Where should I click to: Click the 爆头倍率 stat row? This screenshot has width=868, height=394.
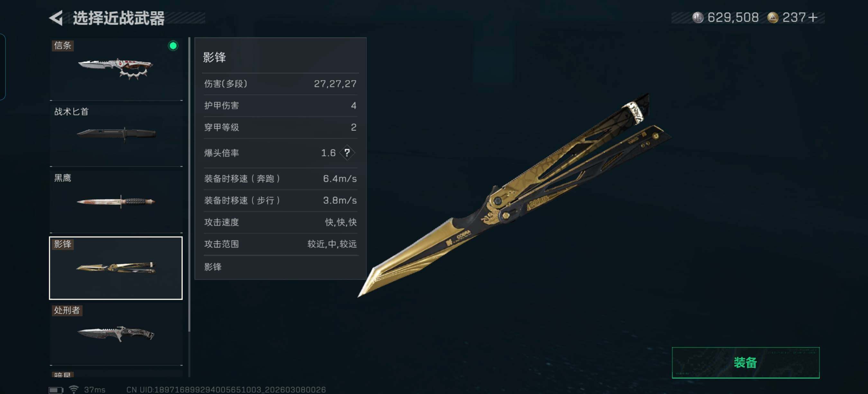point(280,153)
